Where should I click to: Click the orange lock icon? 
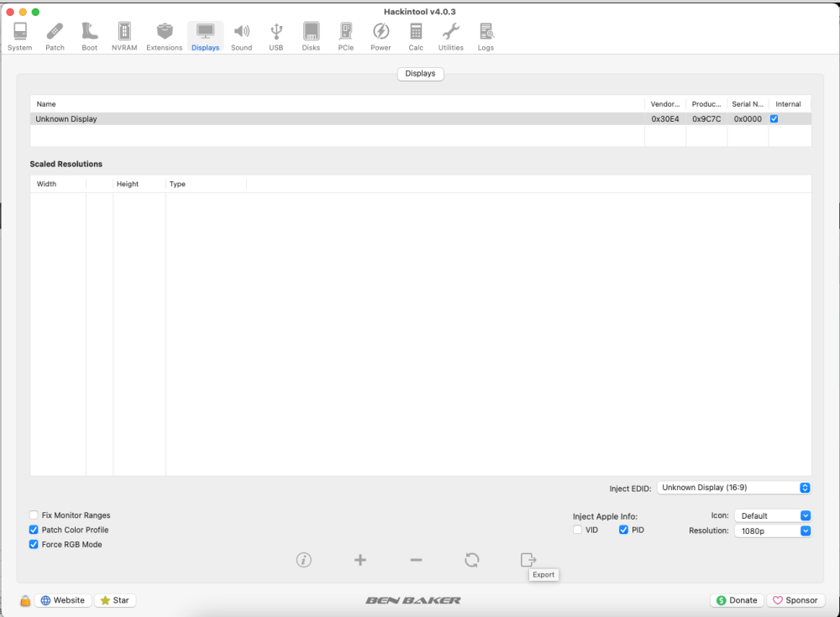coord(25,601)
